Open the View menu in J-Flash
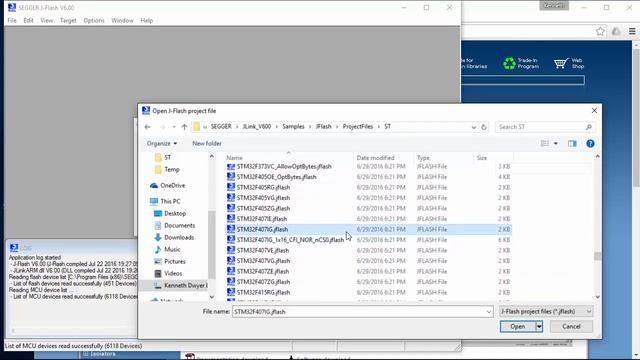 coord(47,20)
